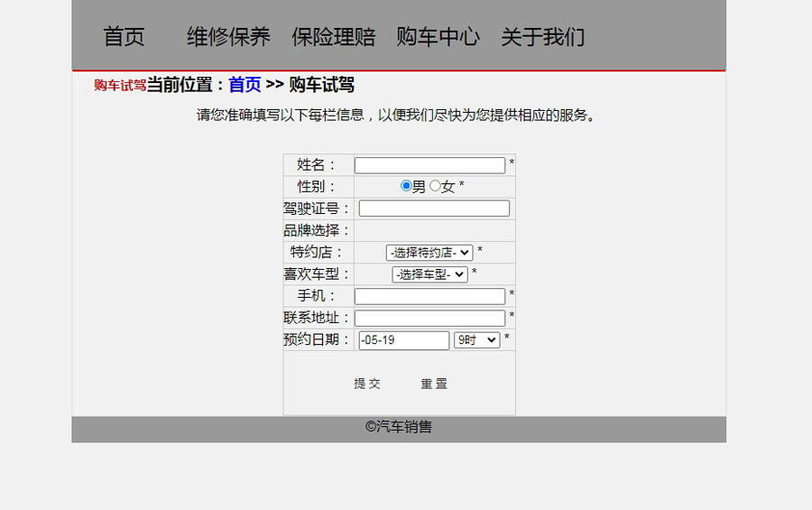Click the 特约店 label
812x510 pixels.
click(317, 252)
